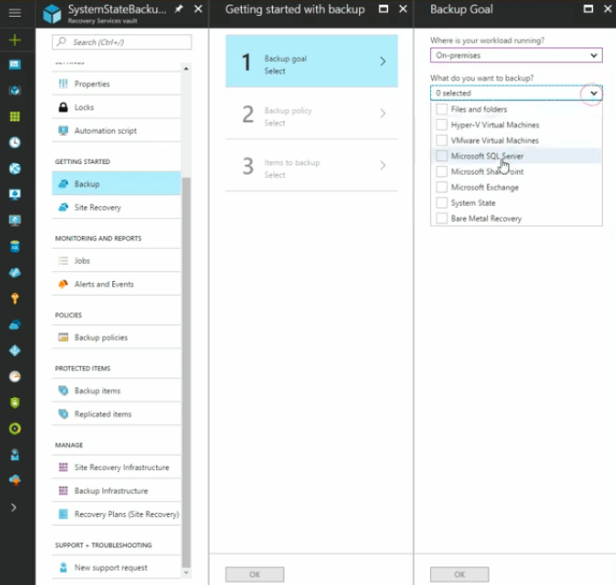Open the gauge Monitor sidebar icon
Viewport: 616px width, 585px height.
tap(15, 376)
